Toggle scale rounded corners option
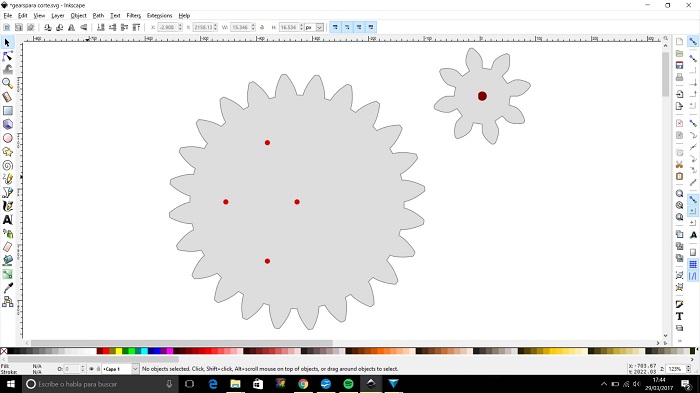The height and width of the screenshot is (393, 700). (x=347, y=27)
